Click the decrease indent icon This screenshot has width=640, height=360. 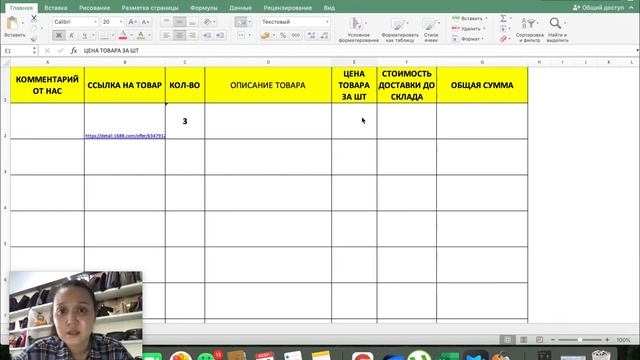207,36
